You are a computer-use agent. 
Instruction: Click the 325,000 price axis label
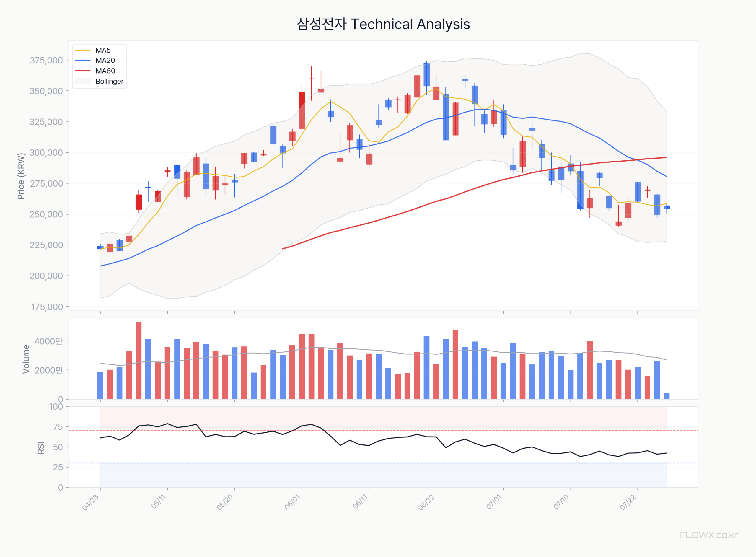click(46, 122)
